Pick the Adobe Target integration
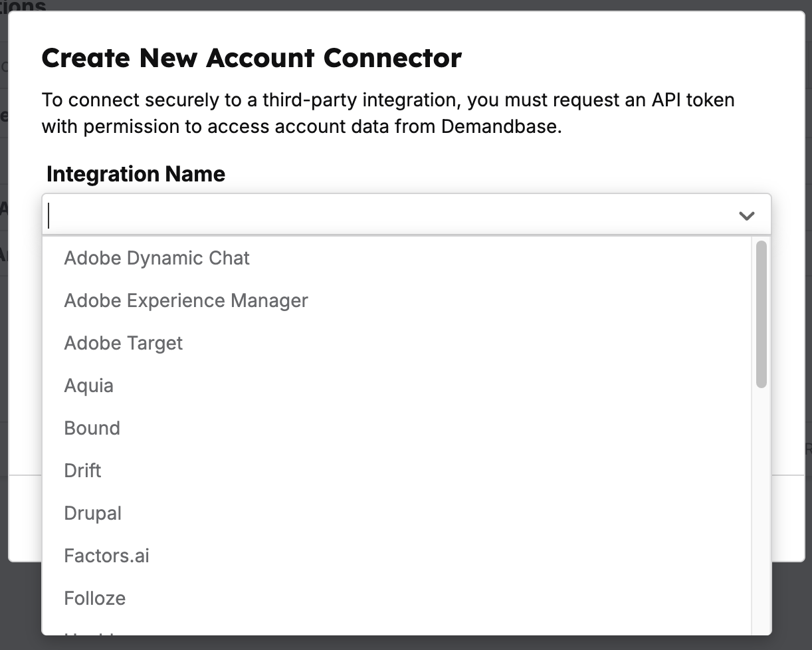812x650 pixels. [x=397, y=343]
